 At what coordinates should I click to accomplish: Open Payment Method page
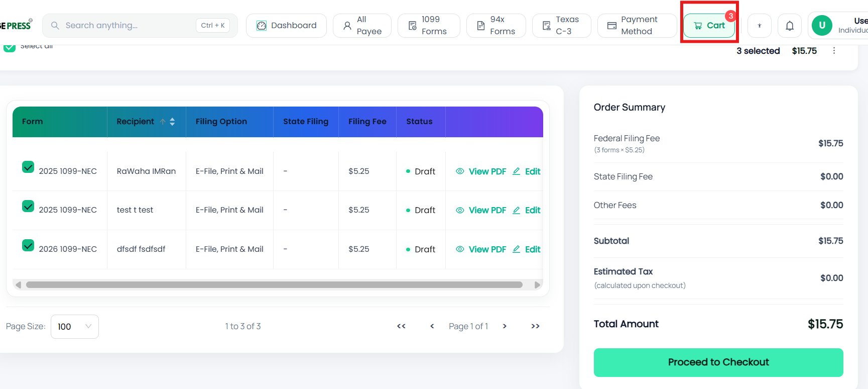[x=637, y=26]
